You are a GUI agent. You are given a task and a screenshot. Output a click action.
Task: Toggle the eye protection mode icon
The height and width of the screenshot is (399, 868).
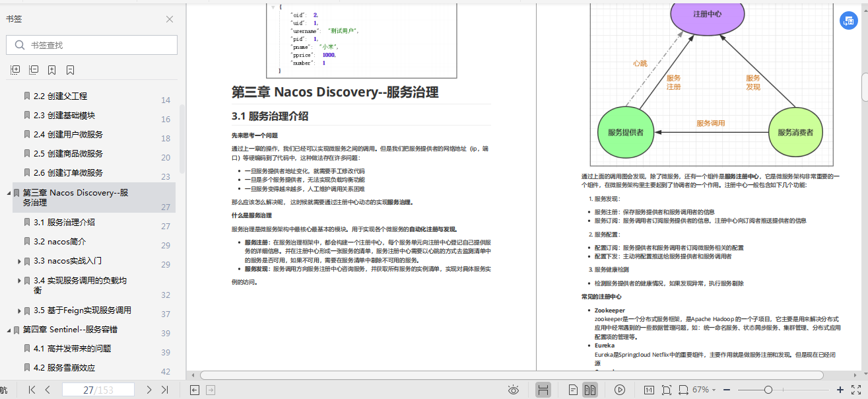514,390
